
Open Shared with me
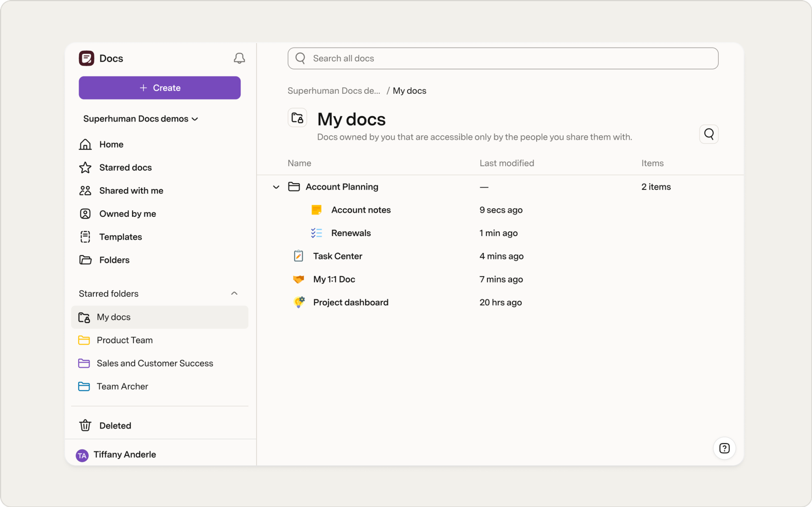point(131,191)
